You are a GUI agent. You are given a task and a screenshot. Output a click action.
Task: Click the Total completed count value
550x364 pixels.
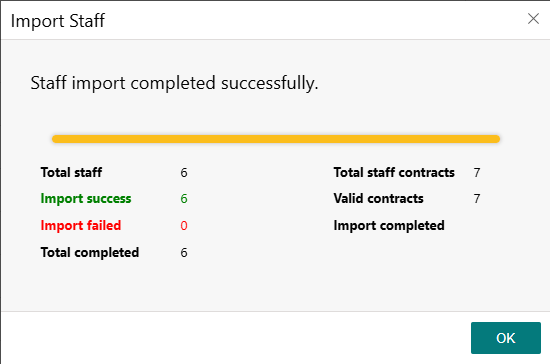(x=184, y=252)
